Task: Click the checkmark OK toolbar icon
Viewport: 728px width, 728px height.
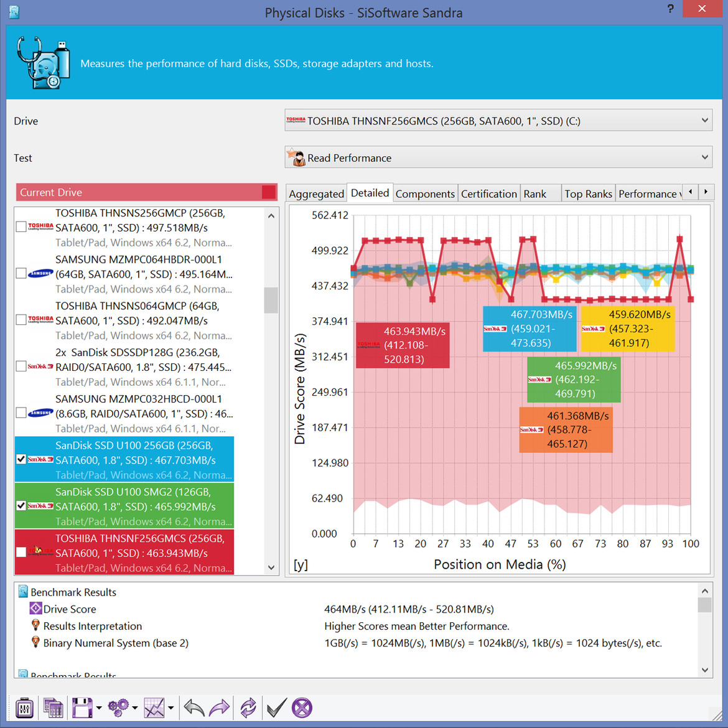Action: (x=277, y=708)
